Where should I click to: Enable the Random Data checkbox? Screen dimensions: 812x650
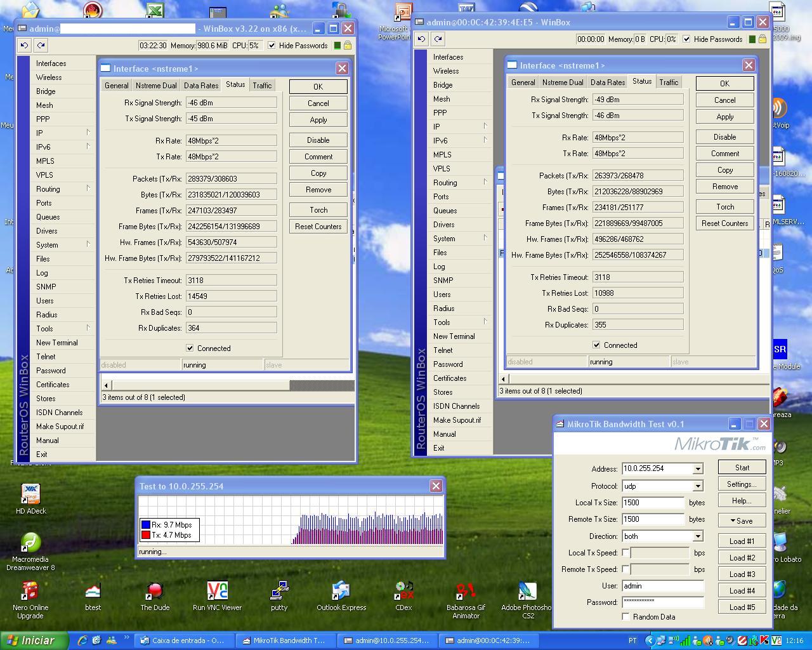coord(626,616)
